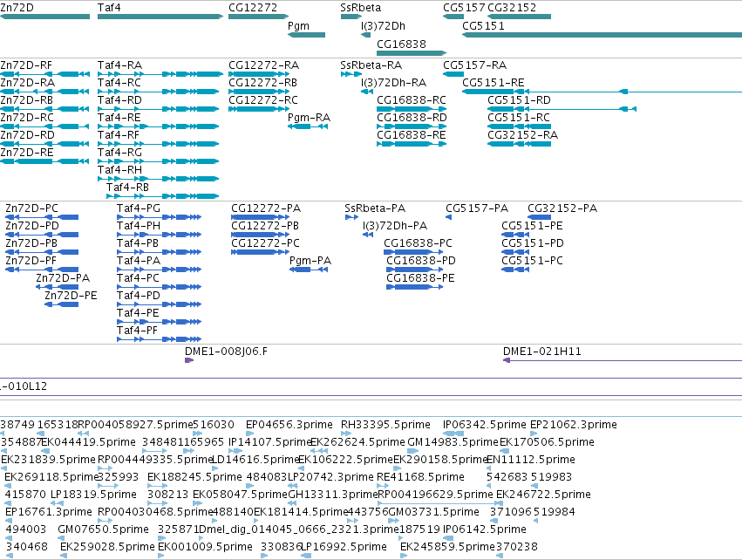Select transcript SsRbeta-RA
Screen dimensions: 742x560
371,65
